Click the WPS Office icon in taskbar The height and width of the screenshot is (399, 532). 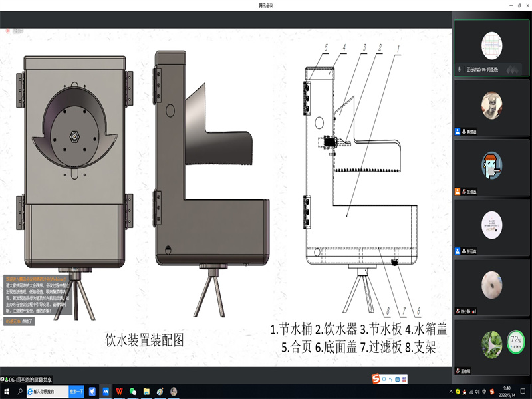[118, 391]
